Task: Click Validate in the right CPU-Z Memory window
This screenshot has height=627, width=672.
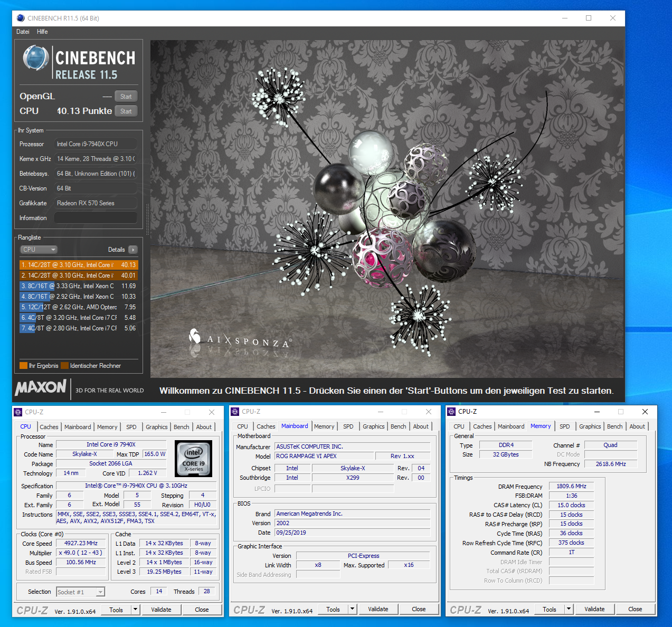Action: click(594, 609)
